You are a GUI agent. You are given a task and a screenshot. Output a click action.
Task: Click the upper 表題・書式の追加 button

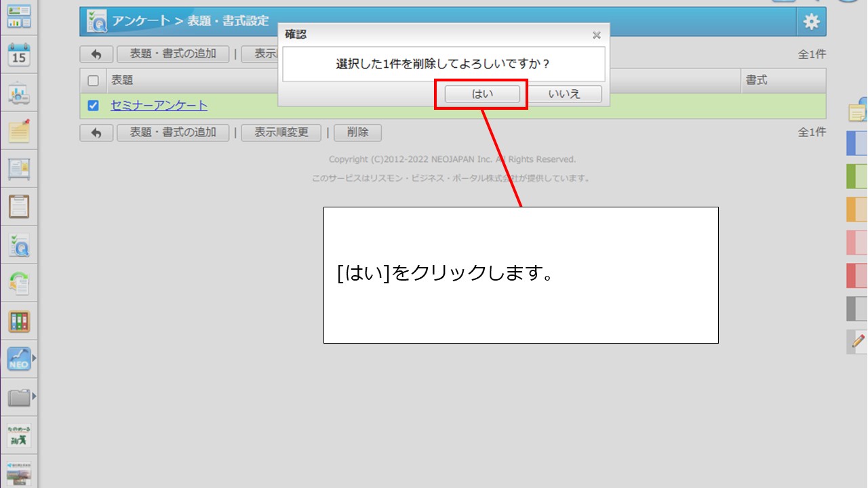(173, 55)
